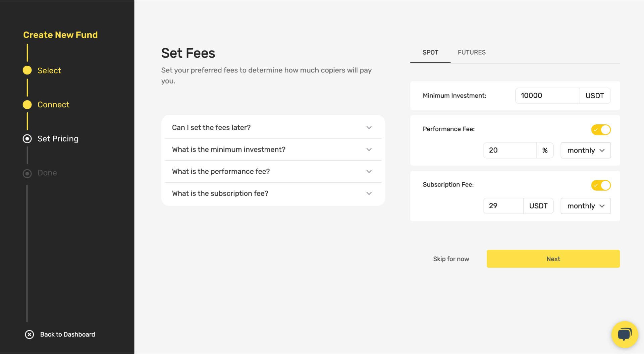
Task: Select the SPOT tab
Action: (430, 52)
